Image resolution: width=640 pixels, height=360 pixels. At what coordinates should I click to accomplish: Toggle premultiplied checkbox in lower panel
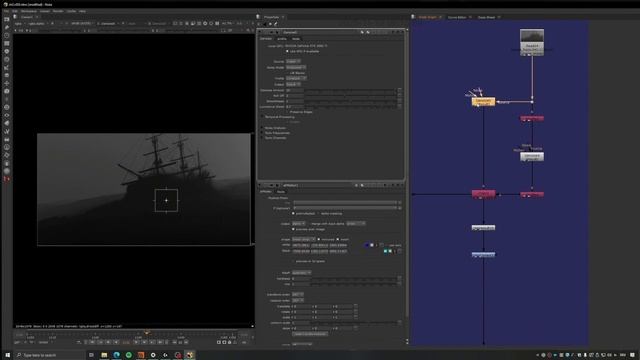(x=293, y=213)
